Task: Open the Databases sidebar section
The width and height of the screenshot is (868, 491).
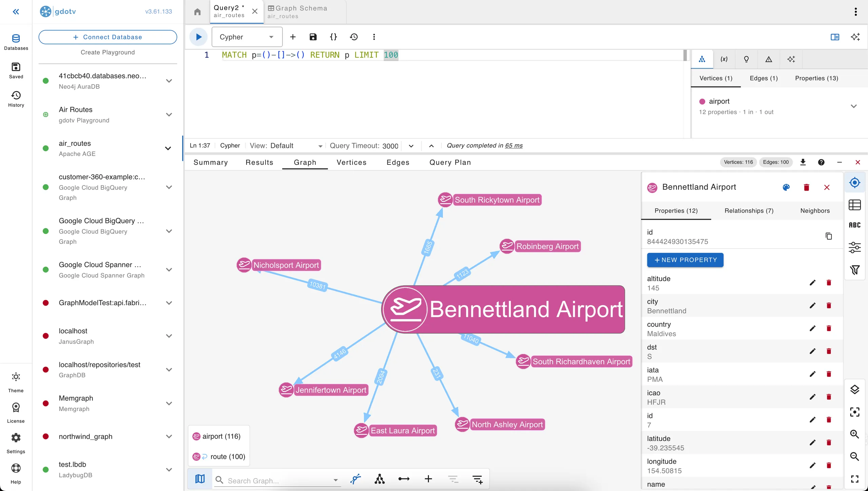Action: pos(16,42)
